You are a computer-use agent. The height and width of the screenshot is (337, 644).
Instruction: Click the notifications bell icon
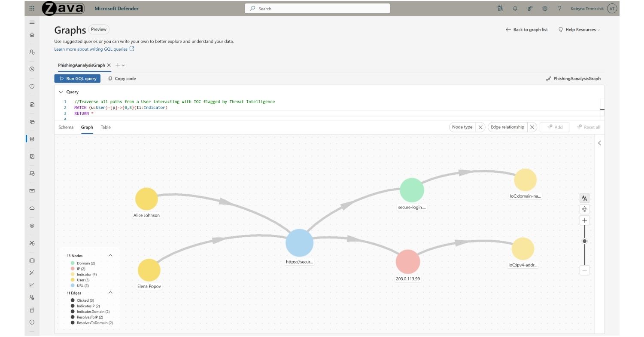[x=515, y=9]
